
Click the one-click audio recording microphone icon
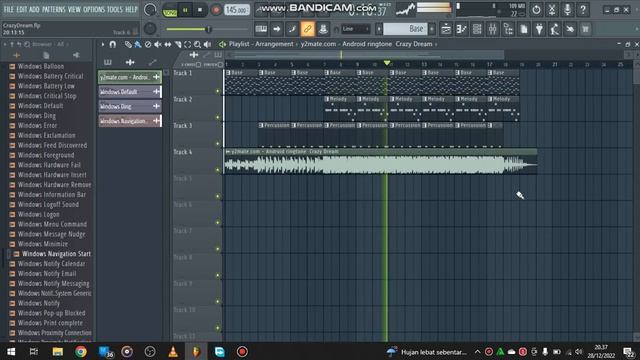tap(567, 9)
